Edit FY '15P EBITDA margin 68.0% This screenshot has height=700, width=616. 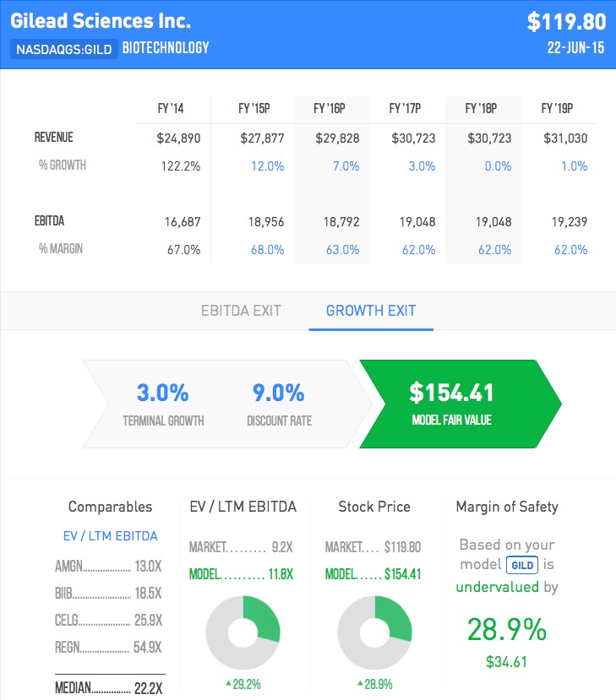(x=267, y=250)
